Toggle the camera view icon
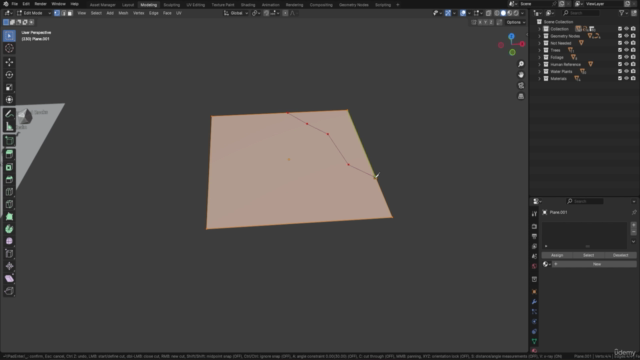Viewport: 640px width, 360px height. pyautogui.click(x=521, y=85)
